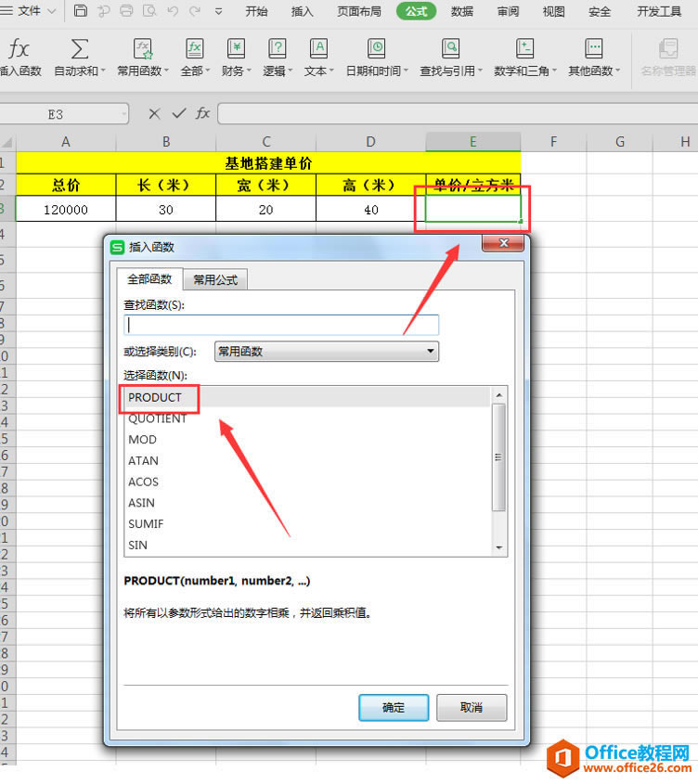Click the select-all corner of the sheet
The image size is (698, 784).
point(7,143)
